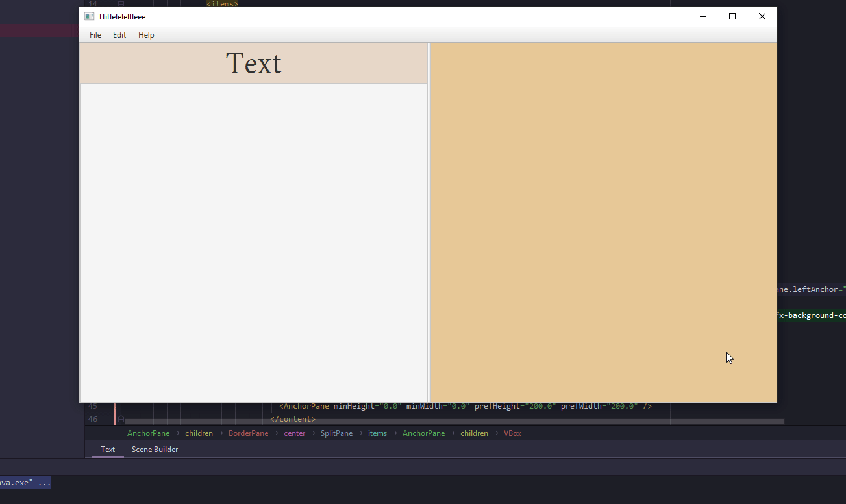Select AnchorPane in the breadcrumb bar

[148, 433]
